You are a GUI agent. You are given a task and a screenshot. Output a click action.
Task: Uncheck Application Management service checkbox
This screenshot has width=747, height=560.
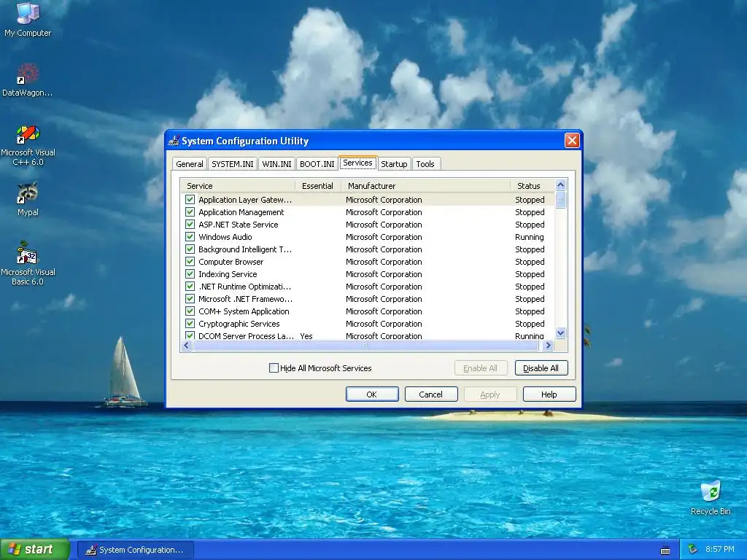tap(190, 212)
